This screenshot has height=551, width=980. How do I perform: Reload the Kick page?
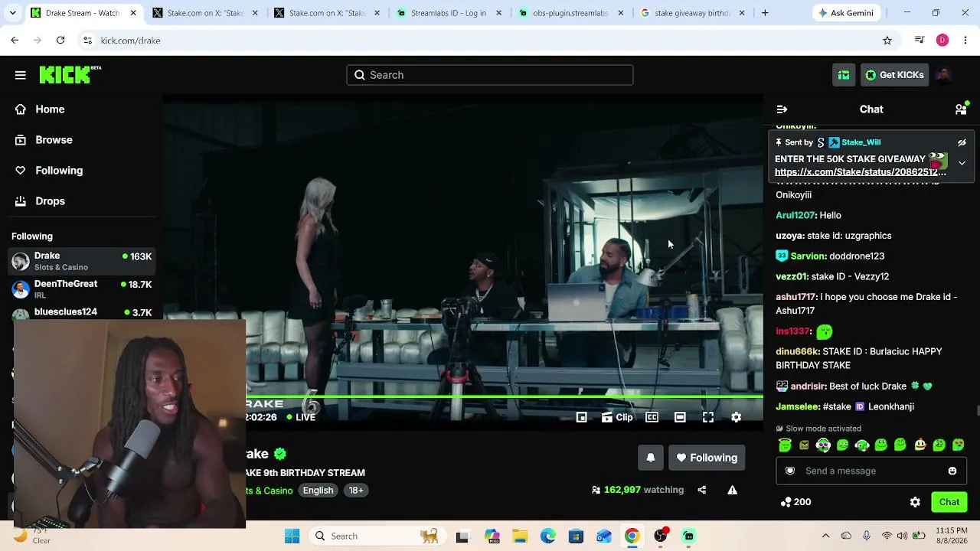(60, 41)
